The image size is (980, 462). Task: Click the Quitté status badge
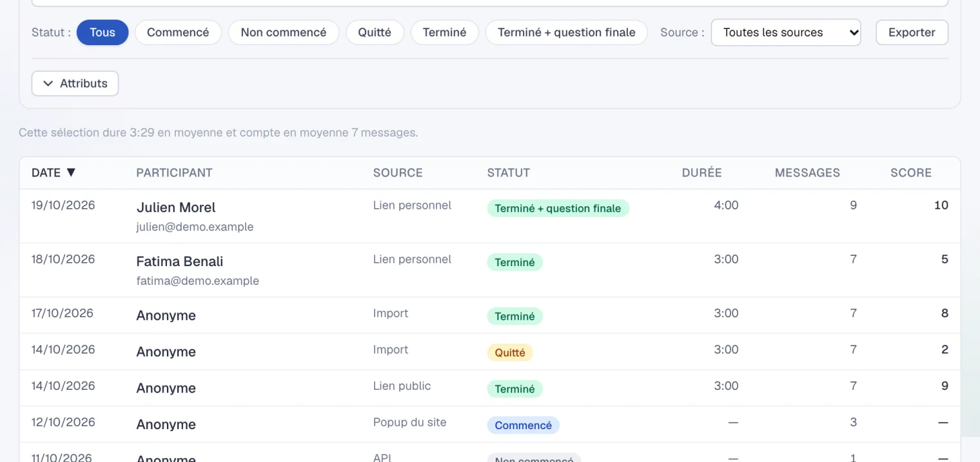(510, 352)
